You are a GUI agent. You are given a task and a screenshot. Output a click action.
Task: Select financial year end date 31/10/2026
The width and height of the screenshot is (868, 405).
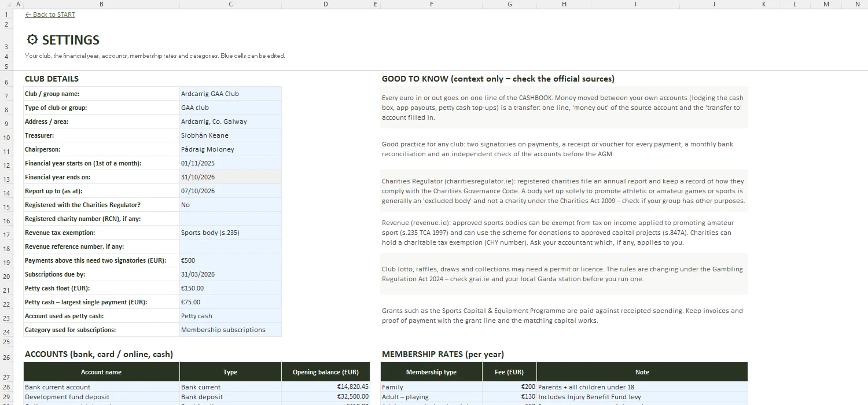(x=230, y=177)
